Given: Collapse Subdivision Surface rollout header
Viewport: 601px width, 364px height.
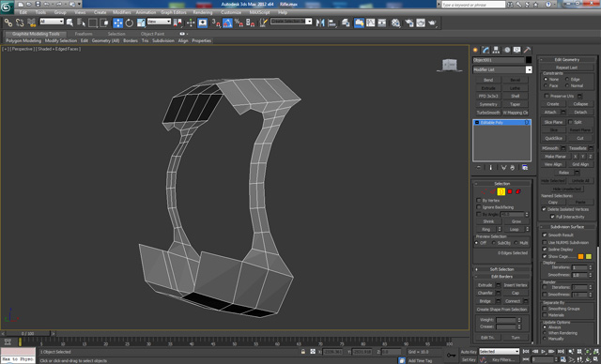Looking at the screenshot, I should [x=567, y=227].
